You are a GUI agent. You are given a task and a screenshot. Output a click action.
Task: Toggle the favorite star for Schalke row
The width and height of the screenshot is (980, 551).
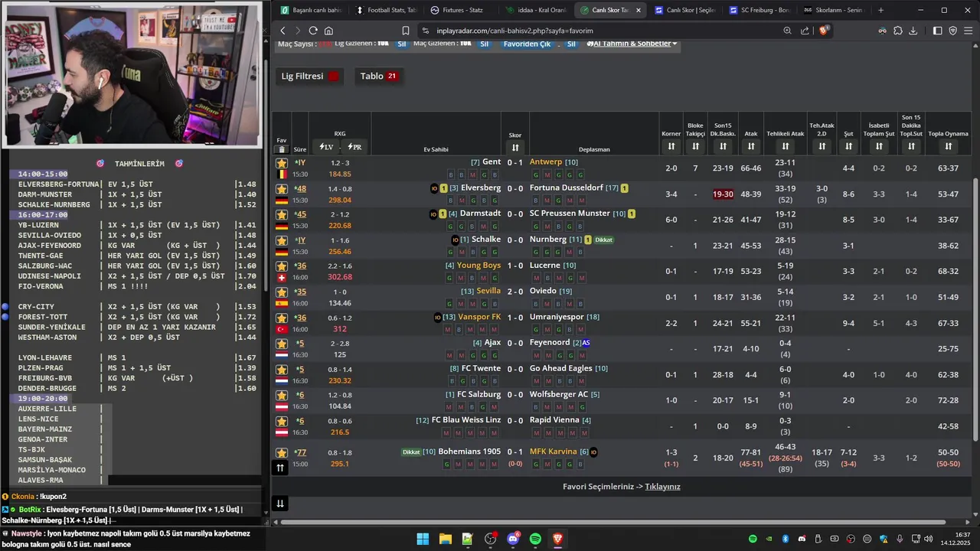[x=282, y=240]
